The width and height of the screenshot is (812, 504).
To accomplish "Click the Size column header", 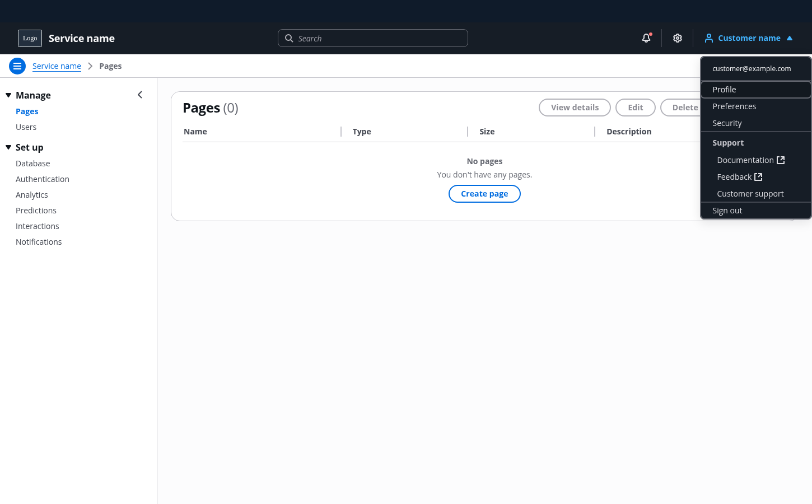I will (x=487, y=132).
